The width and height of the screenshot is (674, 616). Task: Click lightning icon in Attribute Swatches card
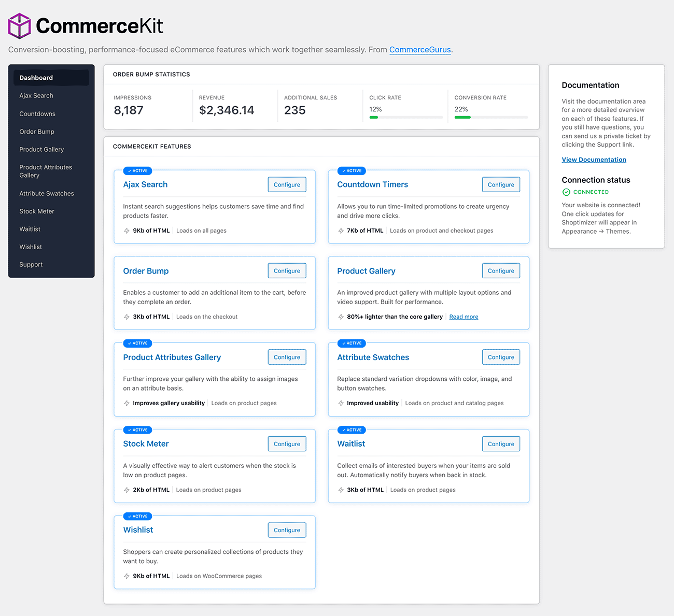click(341, 403)
